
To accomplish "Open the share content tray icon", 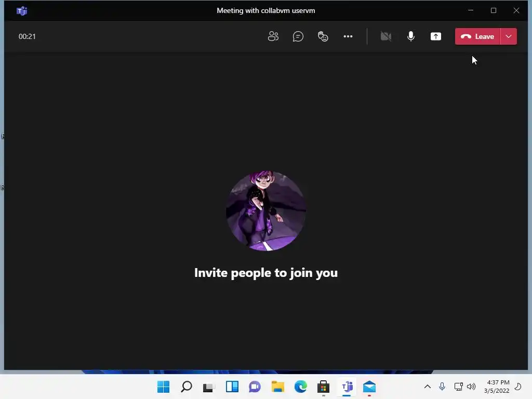I will tap(436, 36).
